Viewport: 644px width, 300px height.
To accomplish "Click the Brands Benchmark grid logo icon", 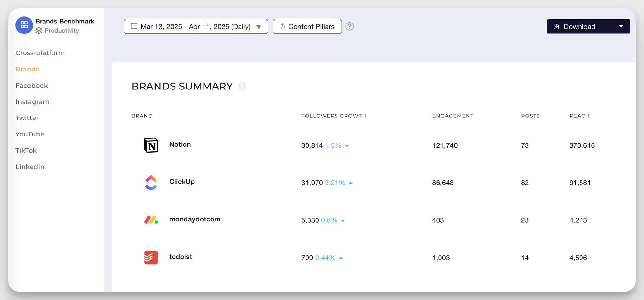I will click(24, 25).
